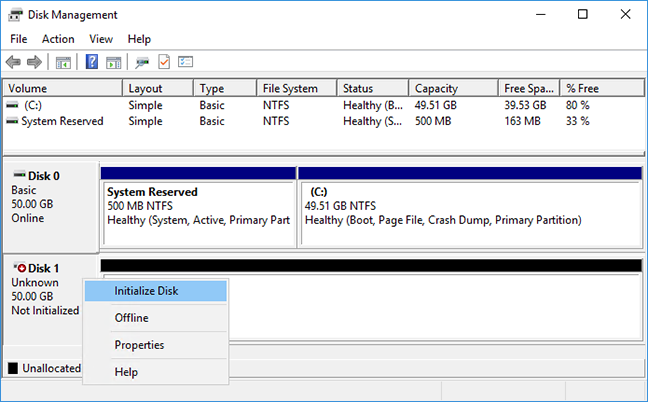This screenshot has width=648, height=402.
Task: Click the (C:) volume drive icon
Action: [x=12, y=105]
